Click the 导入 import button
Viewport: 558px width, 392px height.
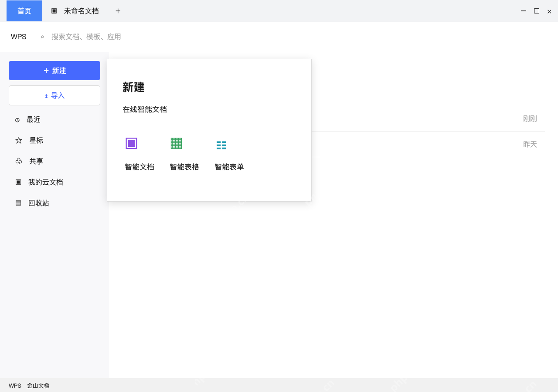[54, 95]
